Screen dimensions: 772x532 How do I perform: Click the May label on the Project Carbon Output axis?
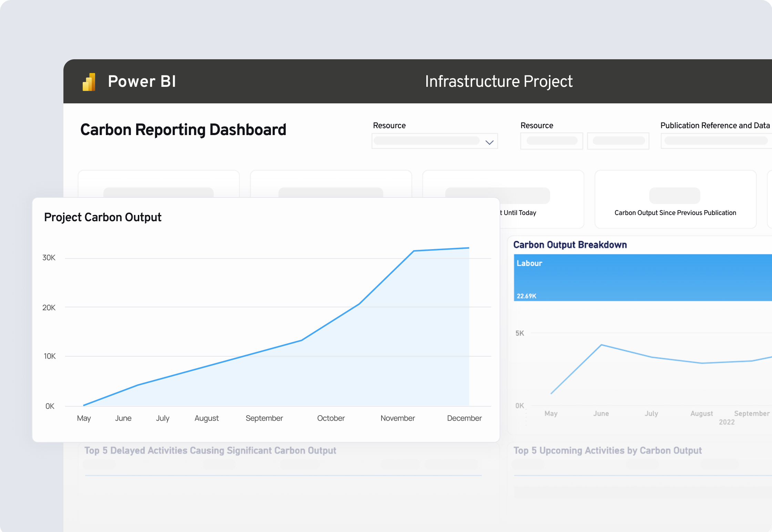(84, 418)
